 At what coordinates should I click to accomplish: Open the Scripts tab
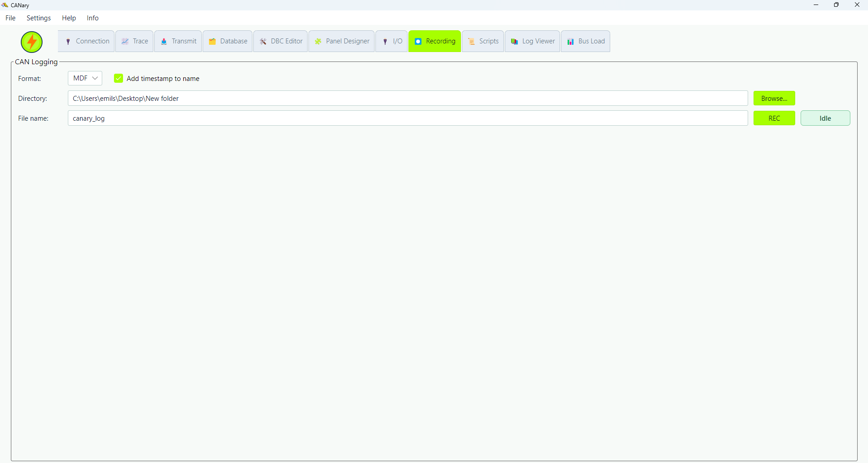pos(483,41)
